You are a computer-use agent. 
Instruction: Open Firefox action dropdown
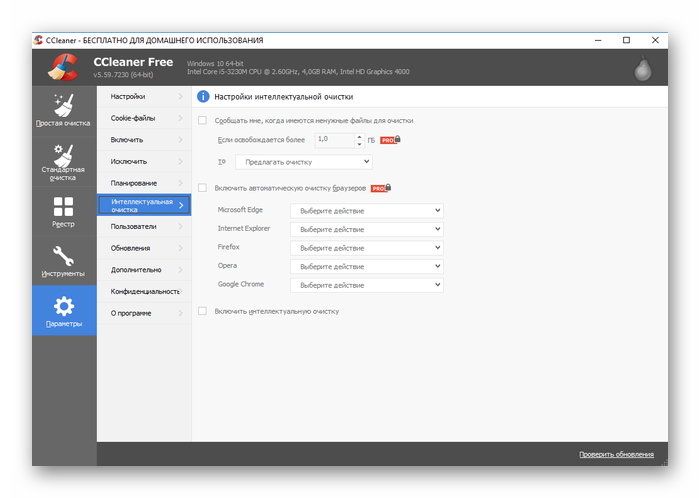367,248
